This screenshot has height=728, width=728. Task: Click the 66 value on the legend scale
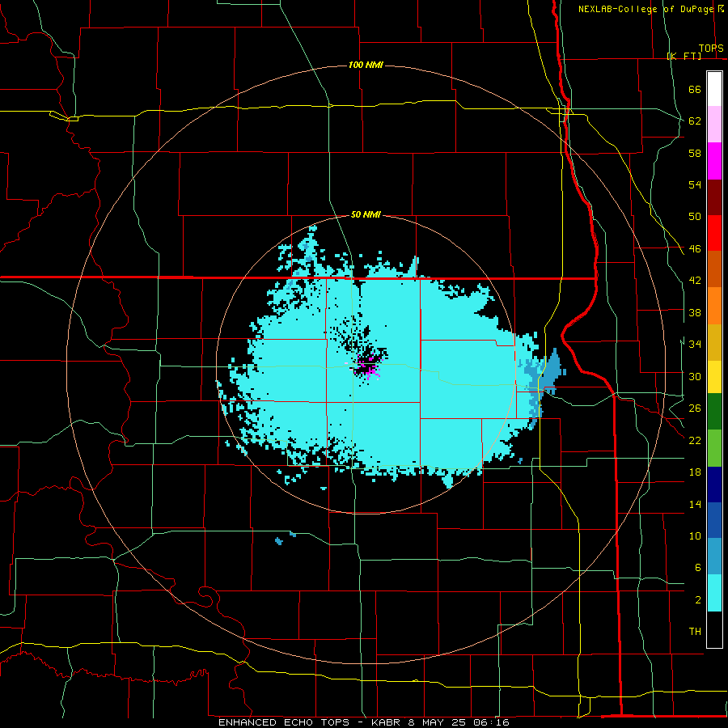click(x=695, y=89)
